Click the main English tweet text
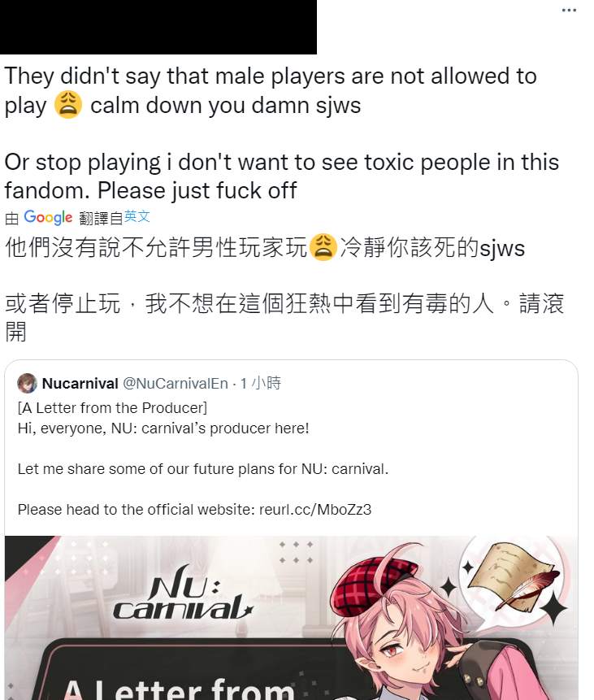The width and height of the screenshot is (594, 700). tap(282, 133)
